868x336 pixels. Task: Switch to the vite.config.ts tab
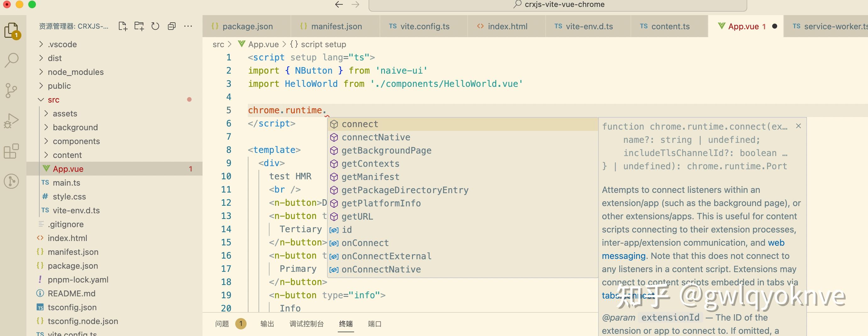click(424, 26)
